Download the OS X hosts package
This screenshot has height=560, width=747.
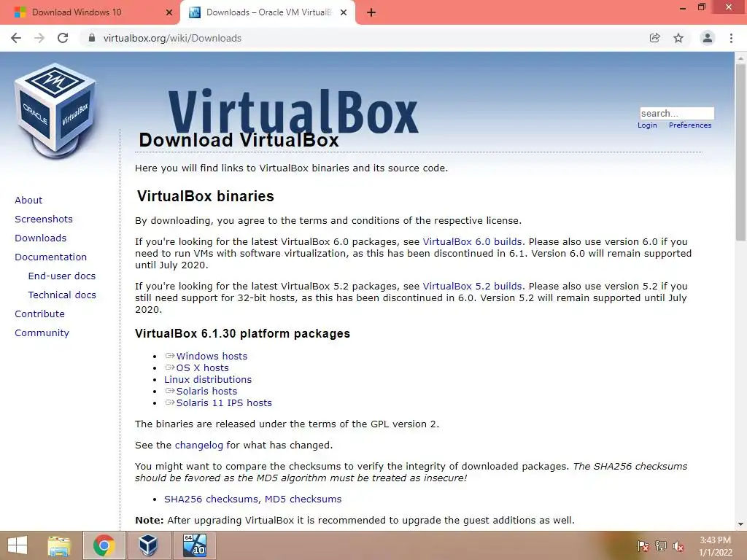(x=203, y=368)
